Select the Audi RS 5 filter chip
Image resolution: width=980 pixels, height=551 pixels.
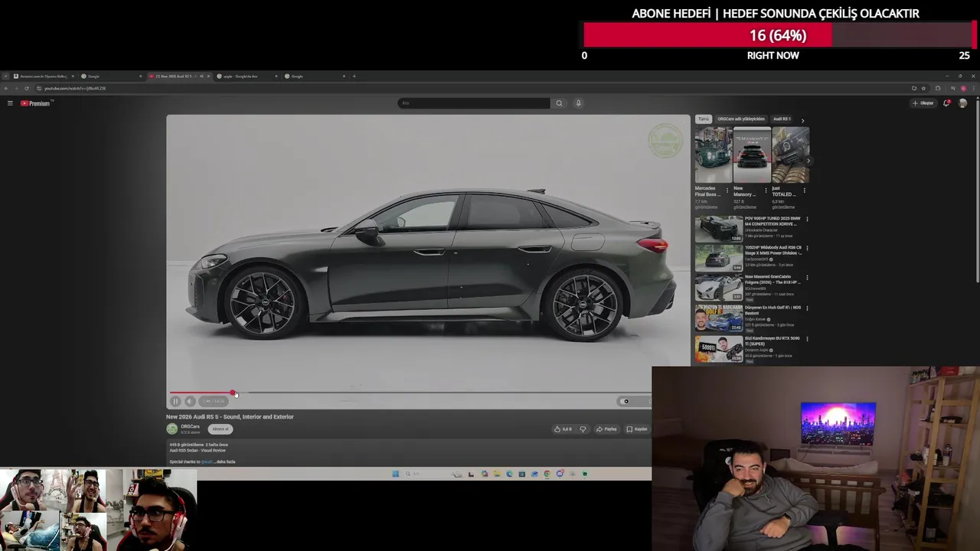[x=782, y=119]
